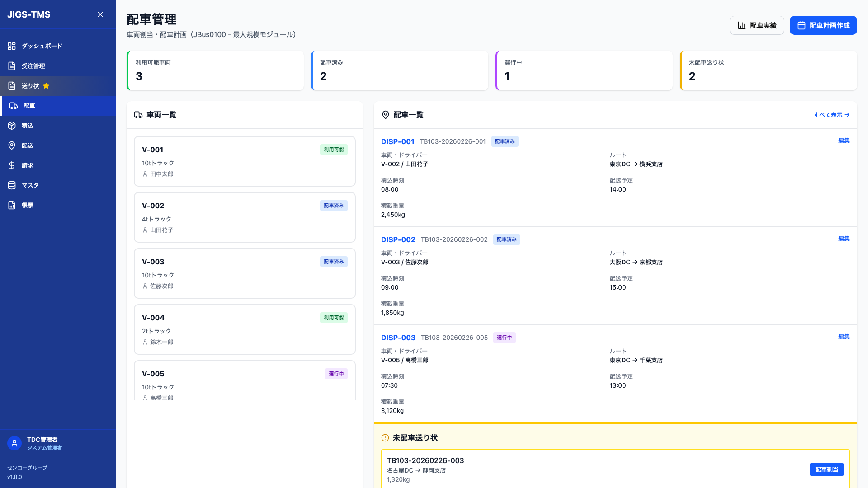Click the 請求 dollar sign icon
868x488 pixels.
point(12,165)
